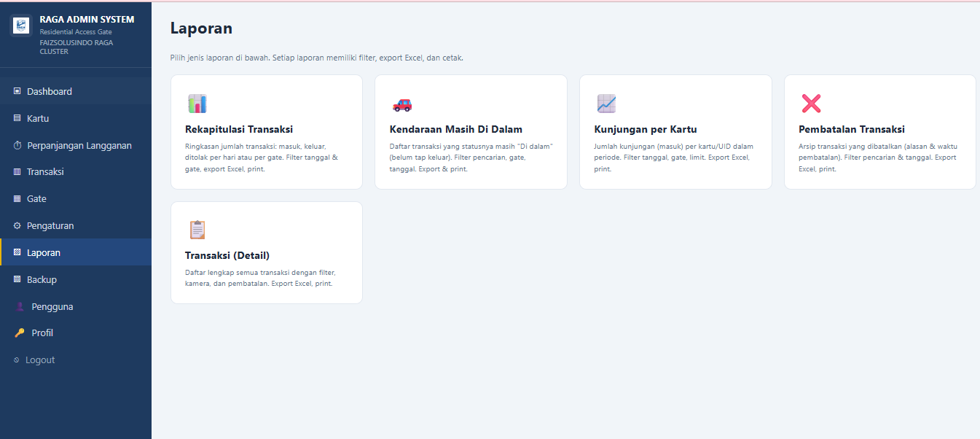Open the Kendaraan Masih Di Dalam title
This screenshot has height=439, width=980.
coord(456,130)
